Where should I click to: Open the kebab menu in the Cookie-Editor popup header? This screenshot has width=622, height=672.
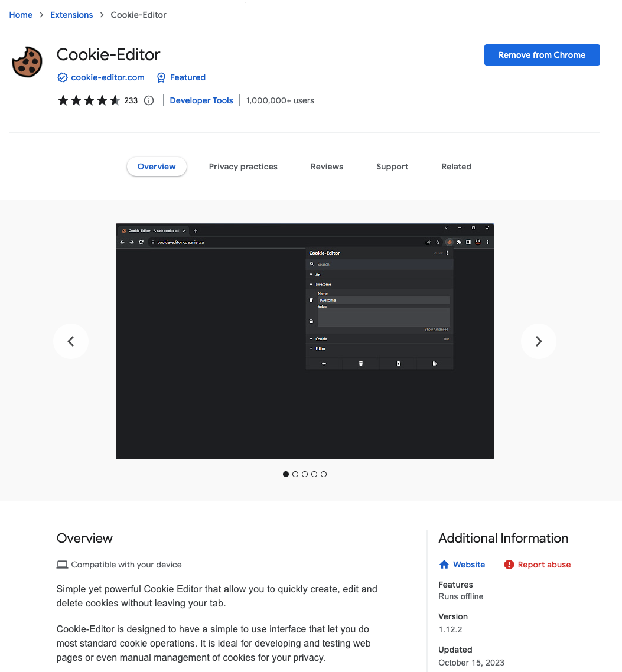(448, 253)
